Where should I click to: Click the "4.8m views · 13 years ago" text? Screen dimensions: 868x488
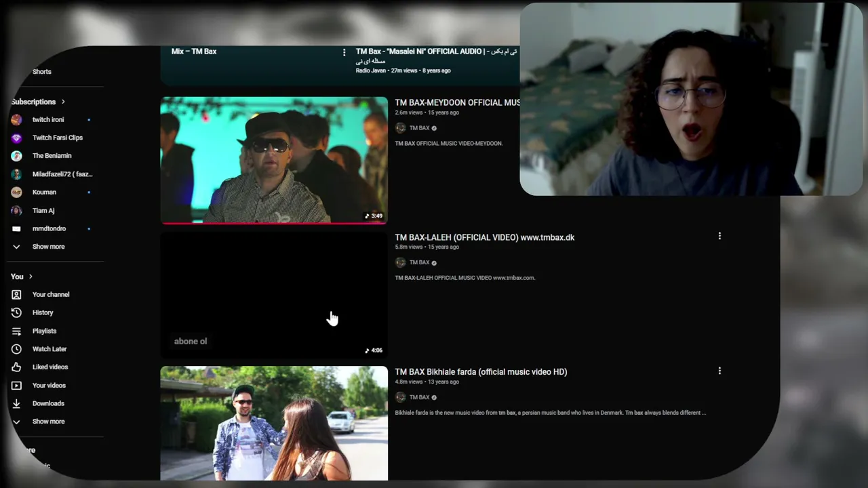tap(427, 382)
